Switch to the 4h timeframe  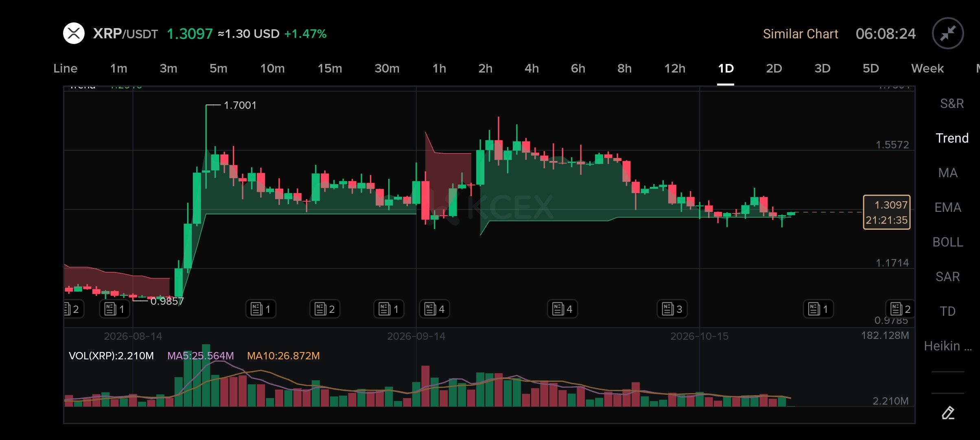[x=532, y=68]
